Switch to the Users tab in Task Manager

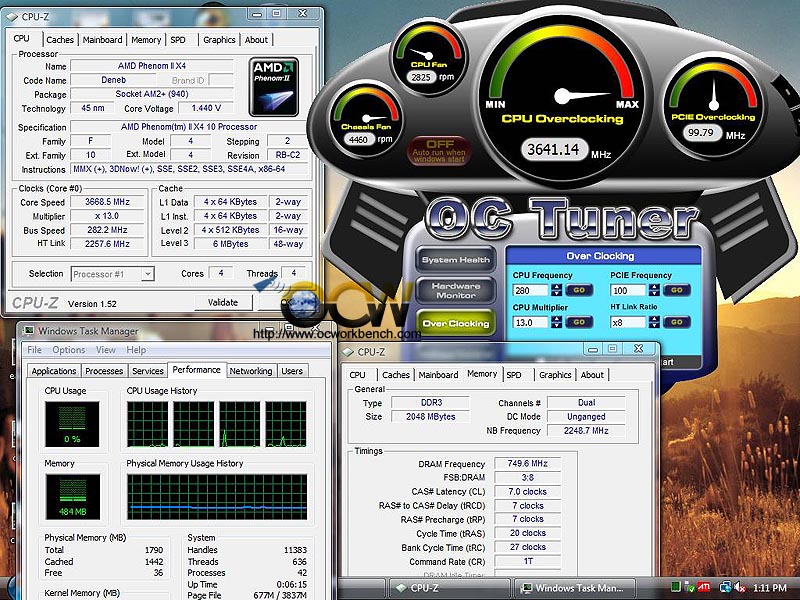pos(292,371)
